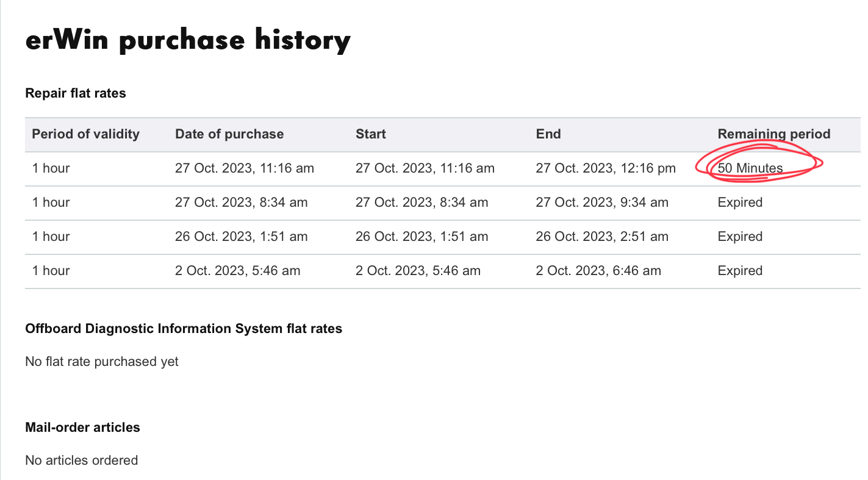Click the 27 Oct. 2023, 12:16 pm end time
Screen dimensions: 868x480
[606, 168]
